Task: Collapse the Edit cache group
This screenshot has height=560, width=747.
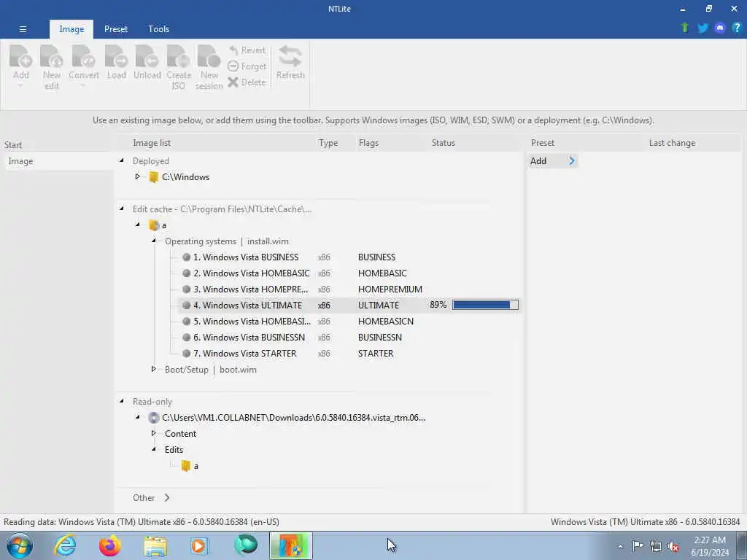Action: click(122, 208)
